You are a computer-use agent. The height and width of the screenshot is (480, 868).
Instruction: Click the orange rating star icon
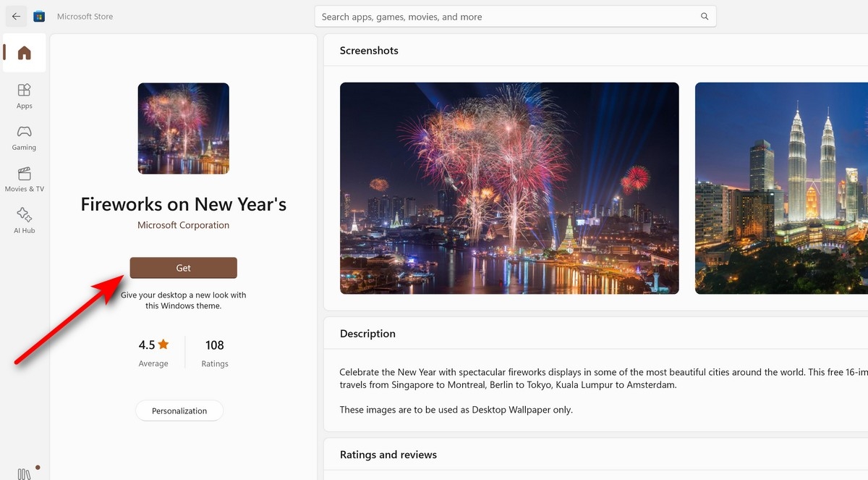pos(163,345)
